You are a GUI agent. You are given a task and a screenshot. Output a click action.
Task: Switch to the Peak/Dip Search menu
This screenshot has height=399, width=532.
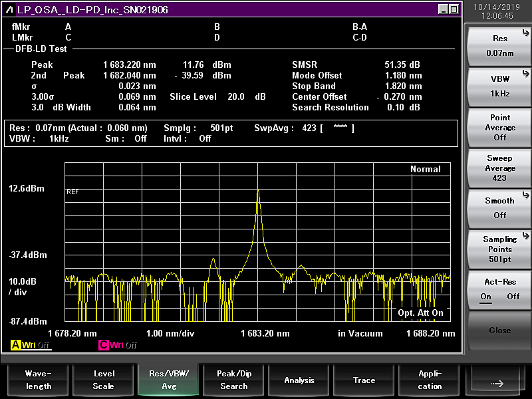pyautogui.click(x=234, y=380)
